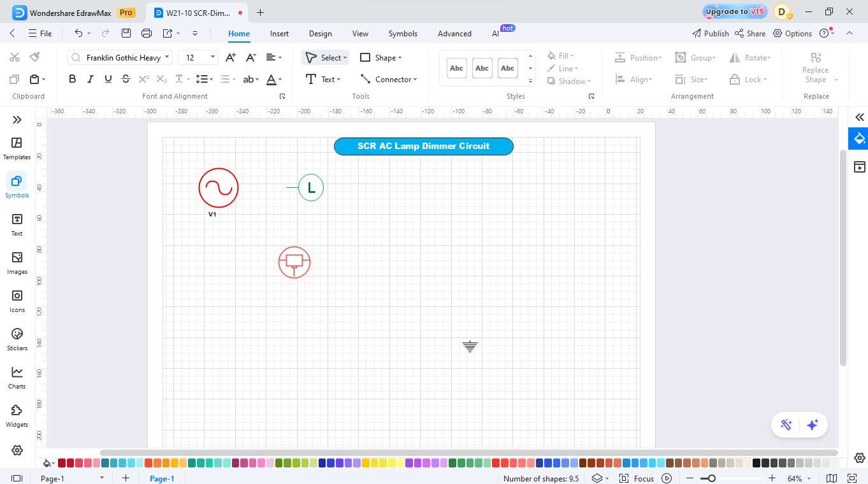Open the Icons sidebar panel
Image resolution: width=868 pixels, height=484 pixels.
pos(17,301)
